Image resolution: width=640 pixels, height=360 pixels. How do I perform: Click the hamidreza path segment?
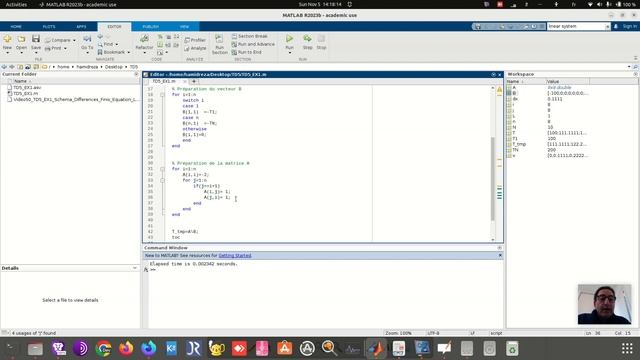coord(87,67)
